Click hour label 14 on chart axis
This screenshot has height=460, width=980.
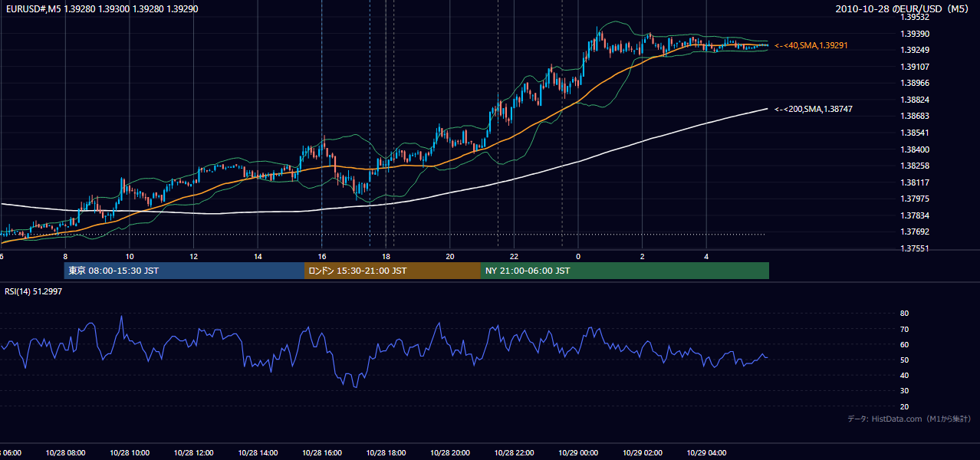click(258, 256)
